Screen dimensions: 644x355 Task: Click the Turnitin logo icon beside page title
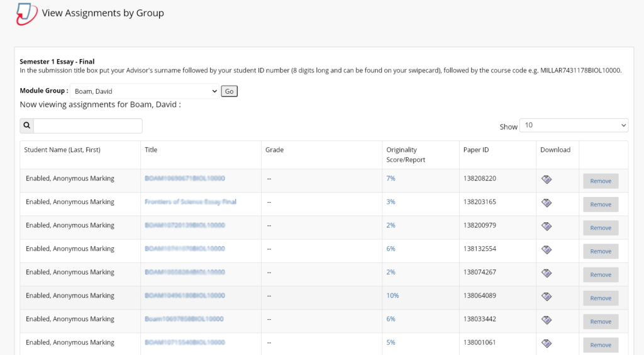(x=26, y=14)
